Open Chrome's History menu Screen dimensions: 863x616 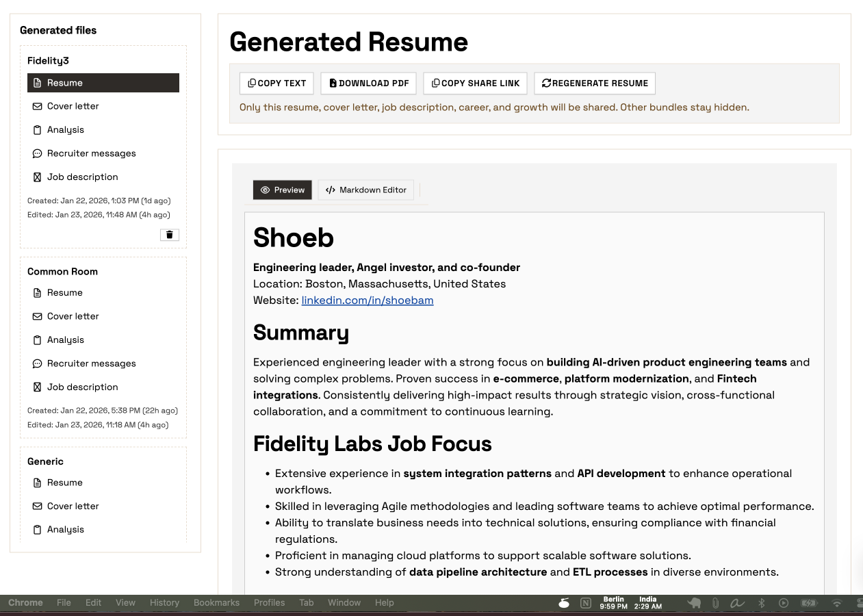[x=164, y=603]
